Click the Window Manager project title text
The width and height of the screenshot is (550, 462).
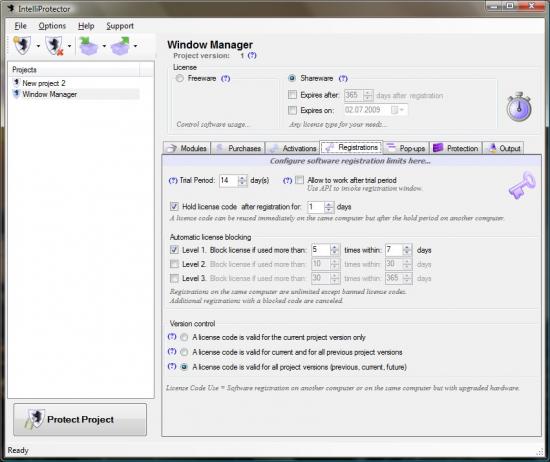(210, 45)
